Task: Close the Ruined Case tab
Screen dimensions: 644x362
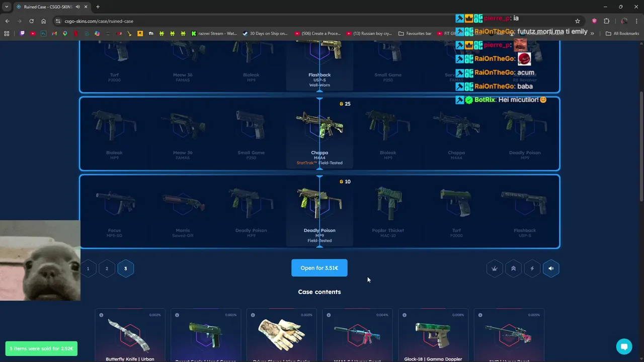Action: click(x=86, y=7)
